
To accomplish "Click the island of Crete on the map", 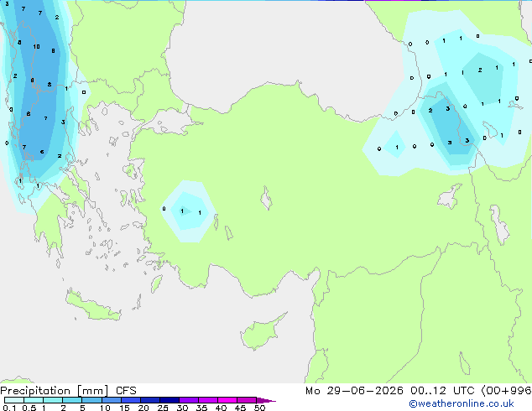I will click(x=93, y=304).
